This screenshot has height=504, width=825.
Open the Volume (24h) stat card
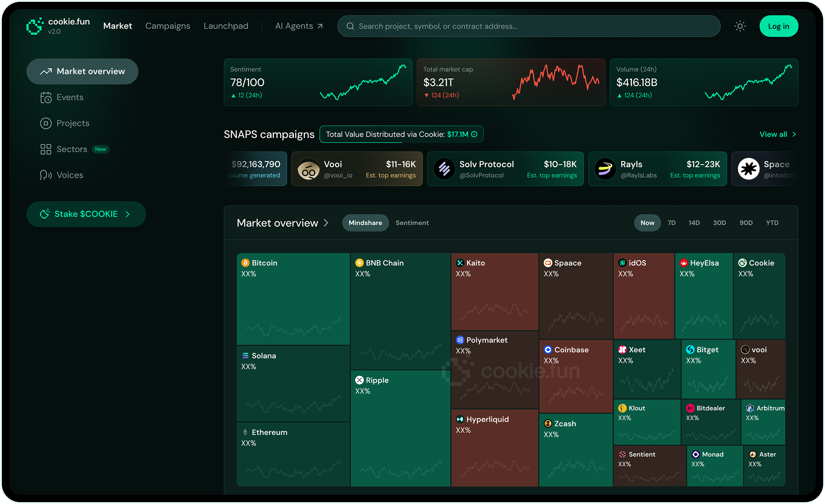(x=704, y=82)
